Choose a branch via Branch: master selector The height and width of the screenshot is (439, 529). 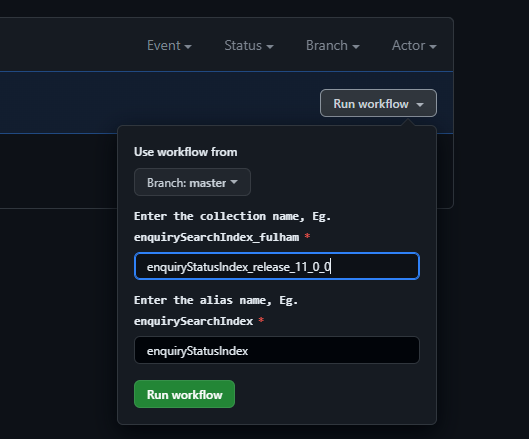point(192,182)
